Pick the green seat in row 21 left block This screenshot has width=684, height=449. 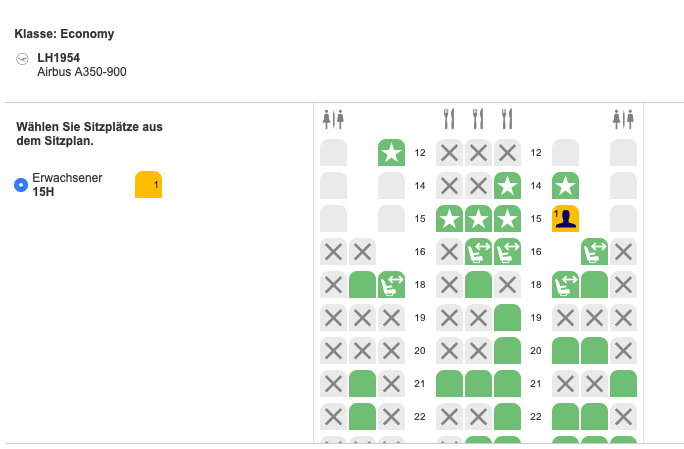pos(362,384)
